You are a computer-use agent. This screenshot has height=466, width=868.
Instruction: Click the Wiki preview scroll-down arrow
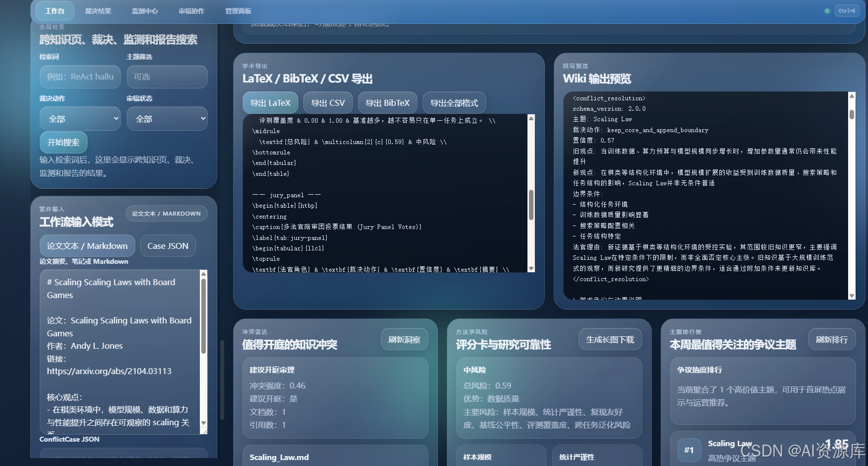pos(852,296)
